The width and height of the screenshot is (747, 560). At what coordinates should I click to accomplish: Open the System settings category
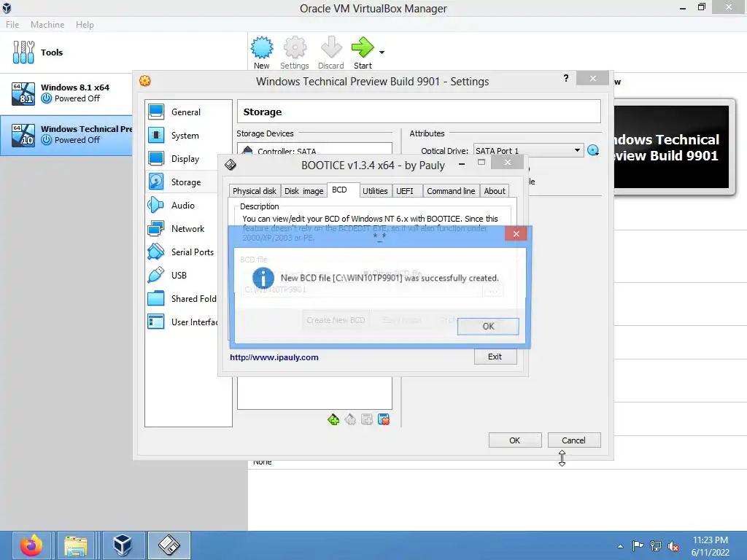pyautogui.click(x=185, y=135)
